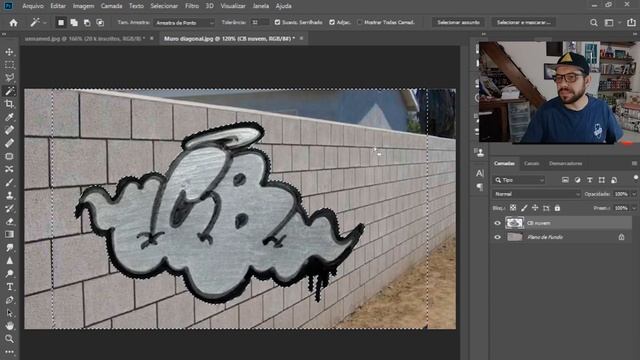Toggle lock image pixels brush icon
This screenshot has height=360, width=640.
coord(524,208)
